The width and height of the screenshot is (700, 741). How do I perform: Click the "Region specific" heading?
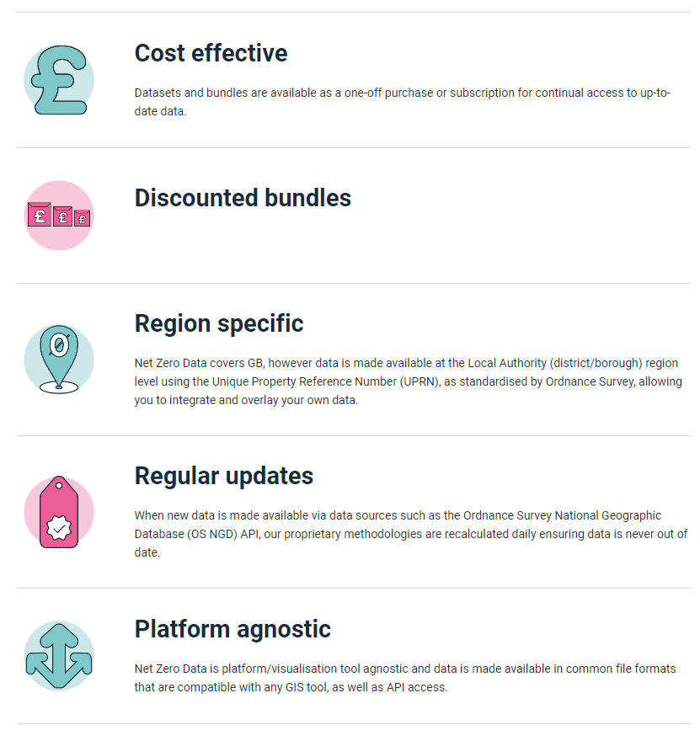pos(219,323)
